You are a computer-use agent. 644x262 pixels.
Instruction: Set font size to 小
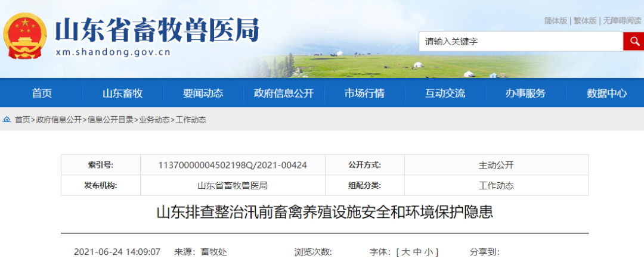[x=429, y=252]
